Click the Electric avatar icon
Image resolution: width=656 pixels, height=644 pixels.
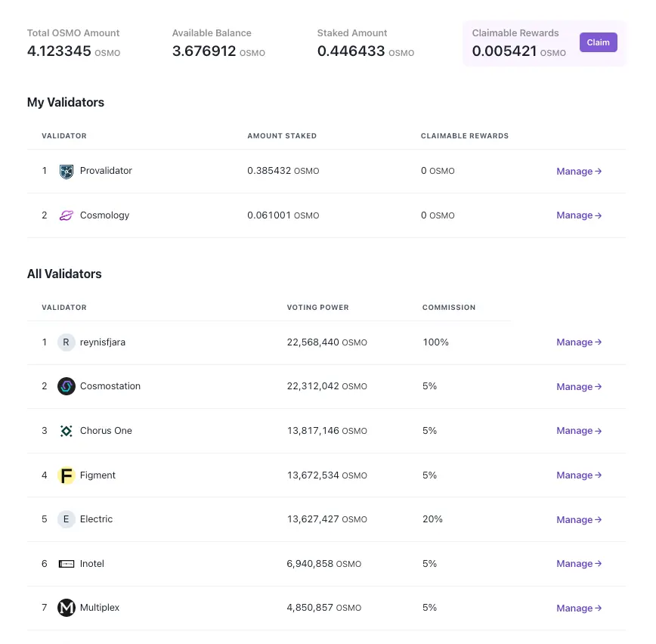(x=67, y=519)
